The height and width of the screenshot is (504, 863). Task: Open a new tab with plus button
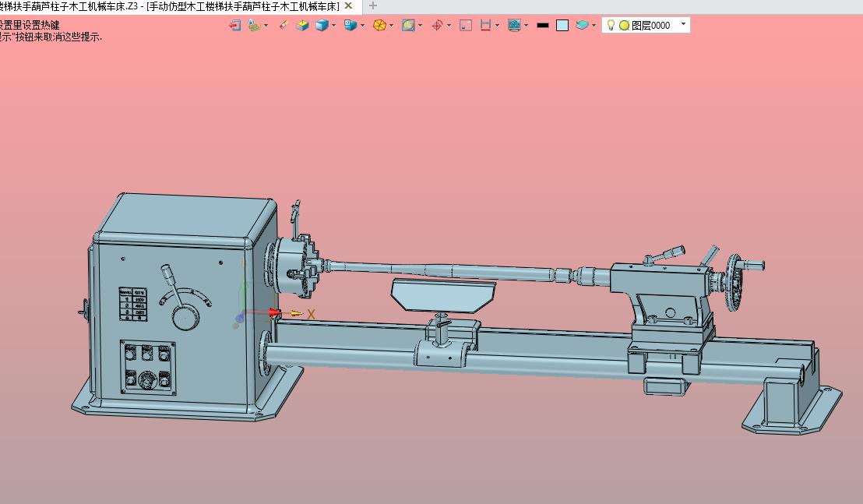pyautogui.click(x=372, y=5)
